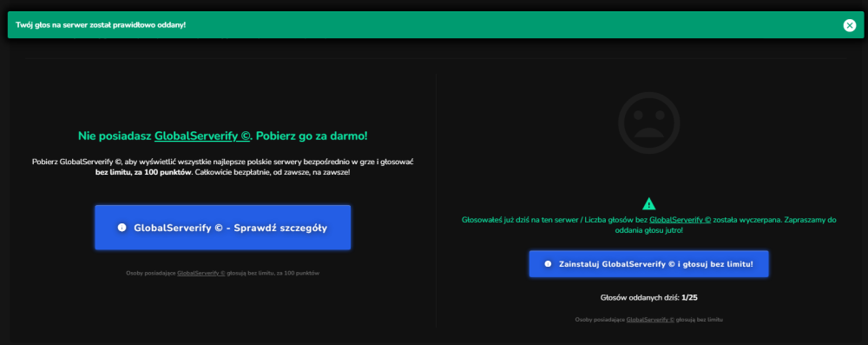Viewport: 868px width, 345px height.
Task: Open GlobalServerify link in green heading
Action: point(203,136)
